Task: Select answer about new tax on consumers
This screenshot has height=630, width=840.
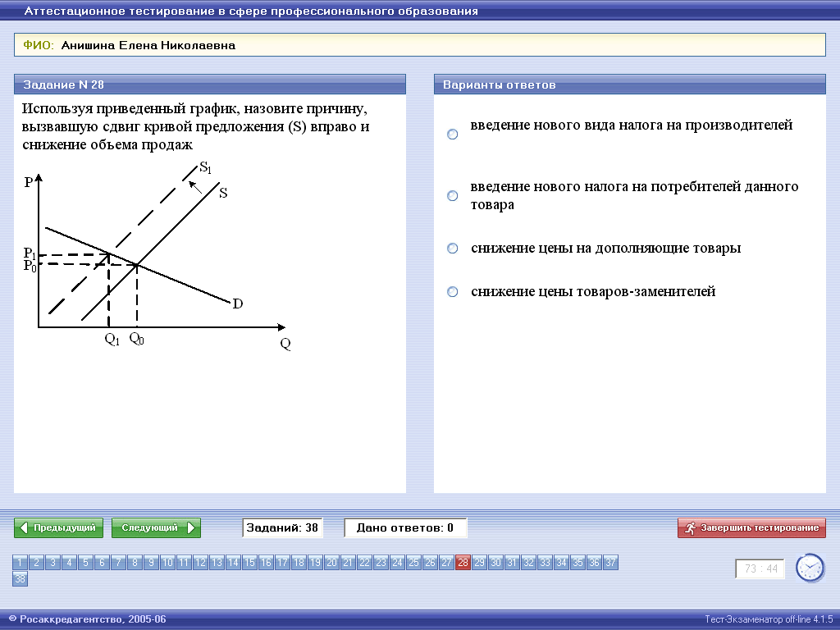Action: click(453, 195)
